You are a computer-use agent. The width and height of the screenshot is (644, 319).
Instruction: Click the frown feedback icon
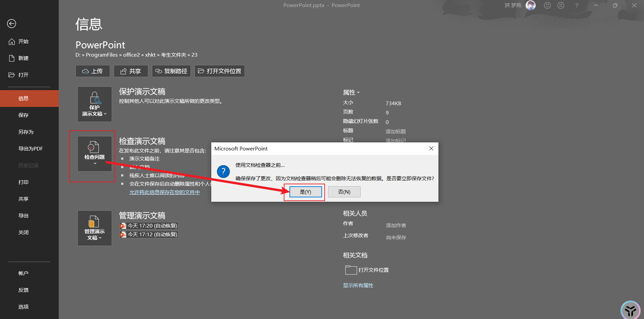(561, 5)
